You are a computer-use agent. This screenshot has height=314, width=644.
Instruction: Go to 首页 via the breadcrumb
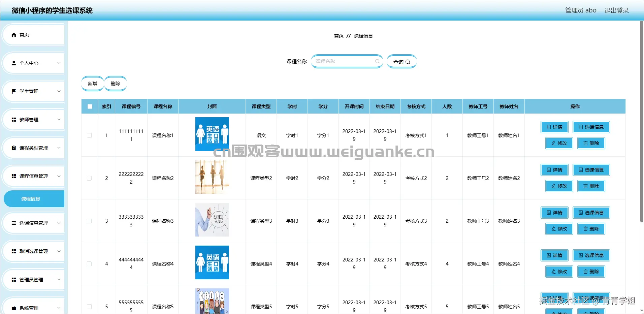[339, 36]
